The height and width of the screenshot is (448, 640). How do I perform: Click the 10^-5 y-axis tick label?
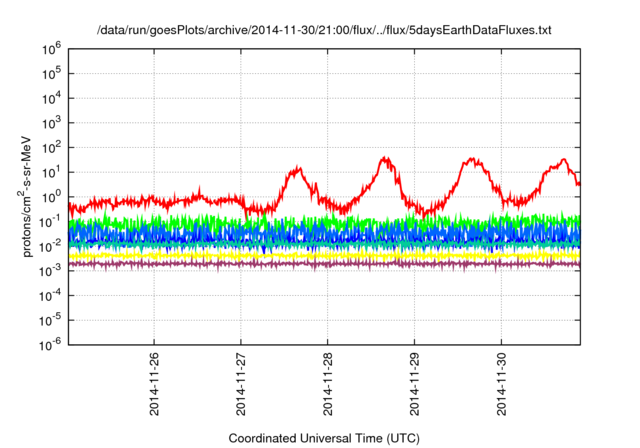pyautogui.click(x=50, y=320)
